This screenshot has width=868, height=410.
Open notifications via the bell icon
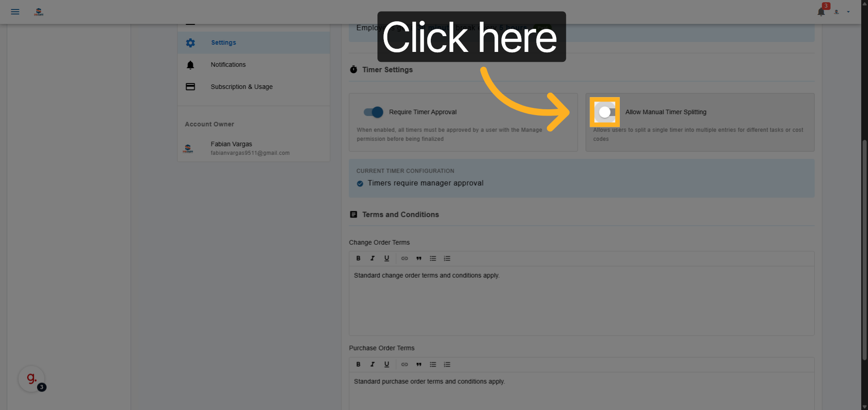click(x=821, y=12)
